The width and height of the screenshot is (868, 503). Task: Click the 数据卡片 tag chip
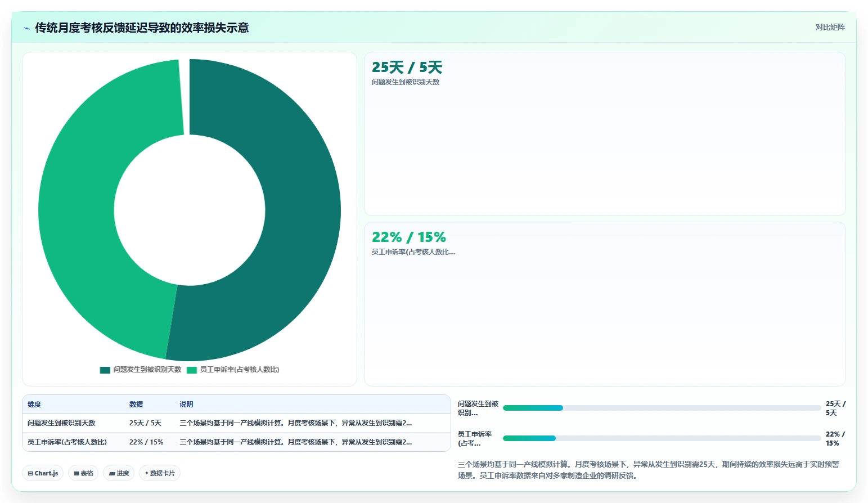(160, 473)
